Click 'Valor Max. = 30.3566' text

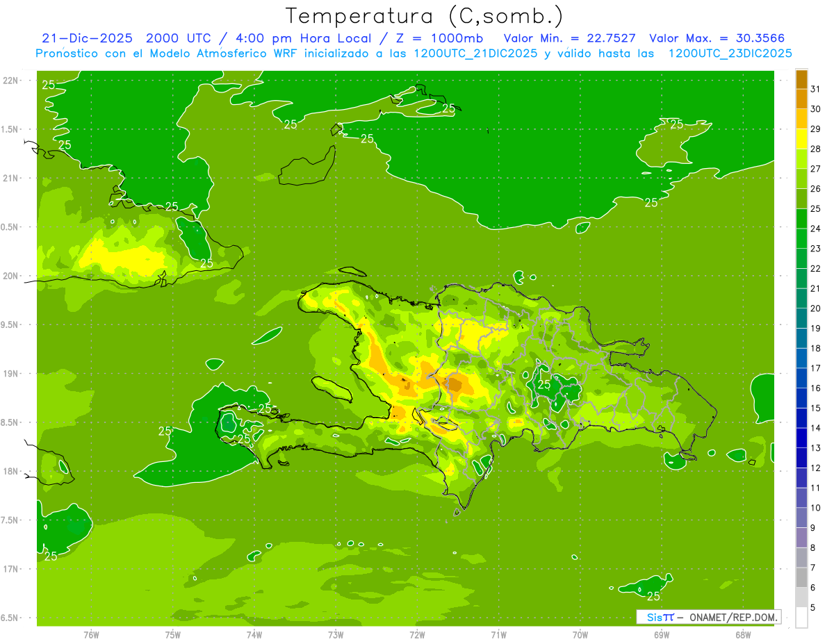click(x=717, y=38)
